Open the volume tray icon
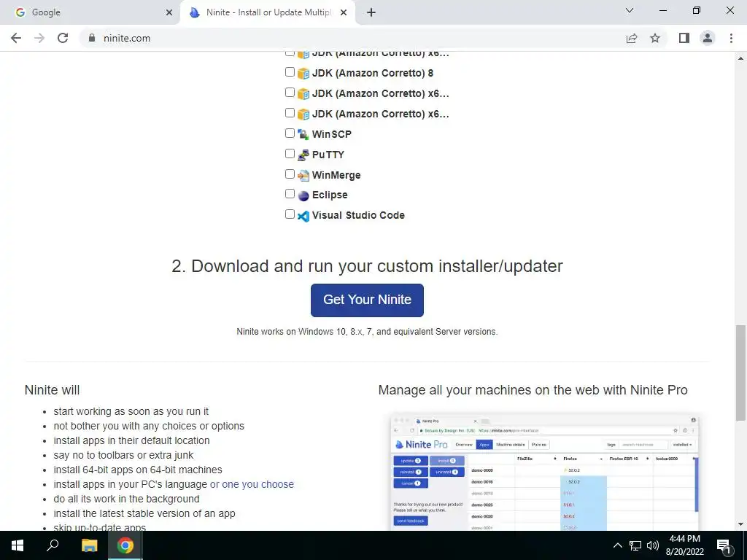 tap(653, 545)
